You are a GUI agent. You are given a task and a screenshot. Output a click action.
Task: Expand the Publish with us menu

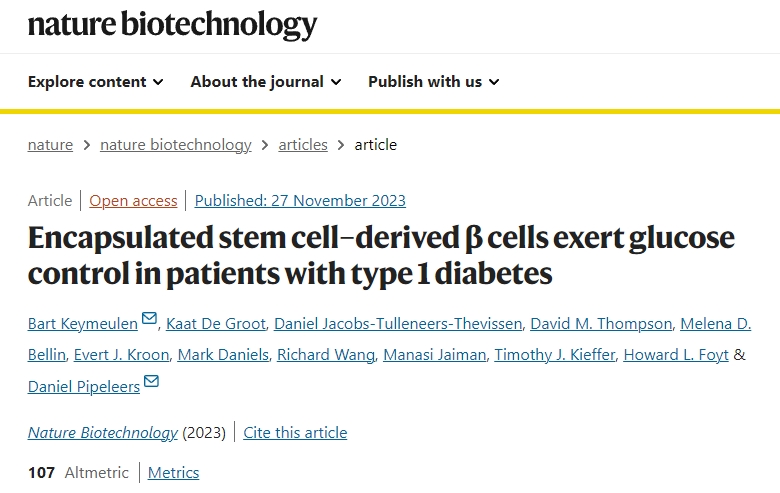click(x=434, y=81)
